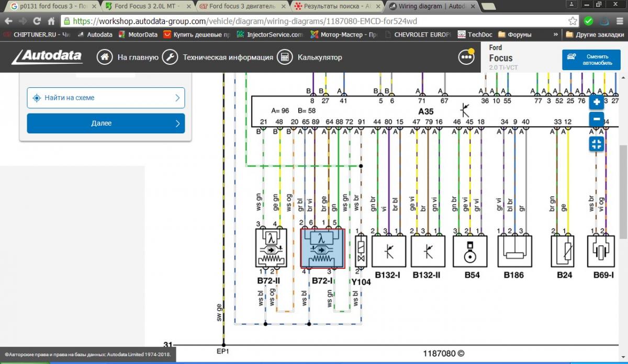Viewport: 628px width, 364px height.
Task: Click the green checkmark extension icon
Action: click(589, 21)
